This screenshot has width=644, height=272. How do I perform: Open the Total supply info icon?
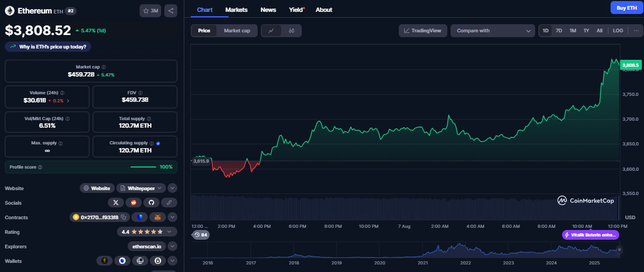pos(150,118)
